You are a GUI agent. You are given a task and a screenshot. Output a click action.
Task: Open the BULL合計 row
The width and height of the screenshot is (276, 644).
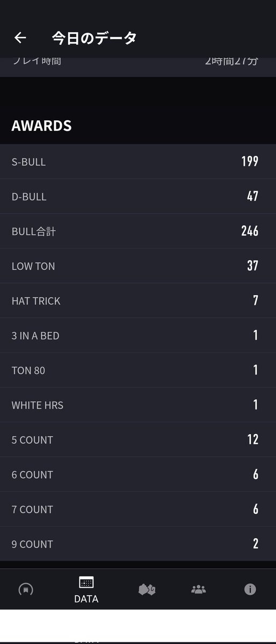click(x=138, y=231)
